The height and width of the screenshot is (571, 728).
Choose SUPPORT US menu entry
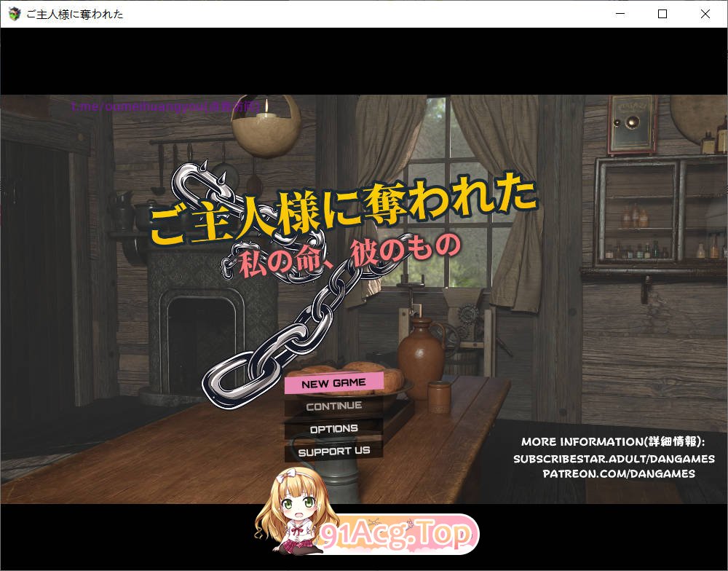tap(334, 451)
